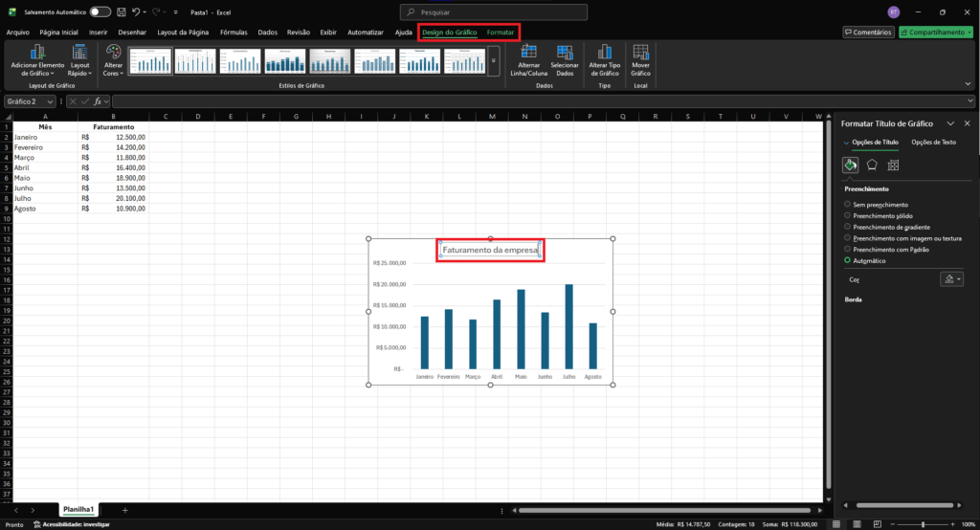980x530 pixels.
Task: Switch to Opções de Texto tab
Action: (933, 142)
